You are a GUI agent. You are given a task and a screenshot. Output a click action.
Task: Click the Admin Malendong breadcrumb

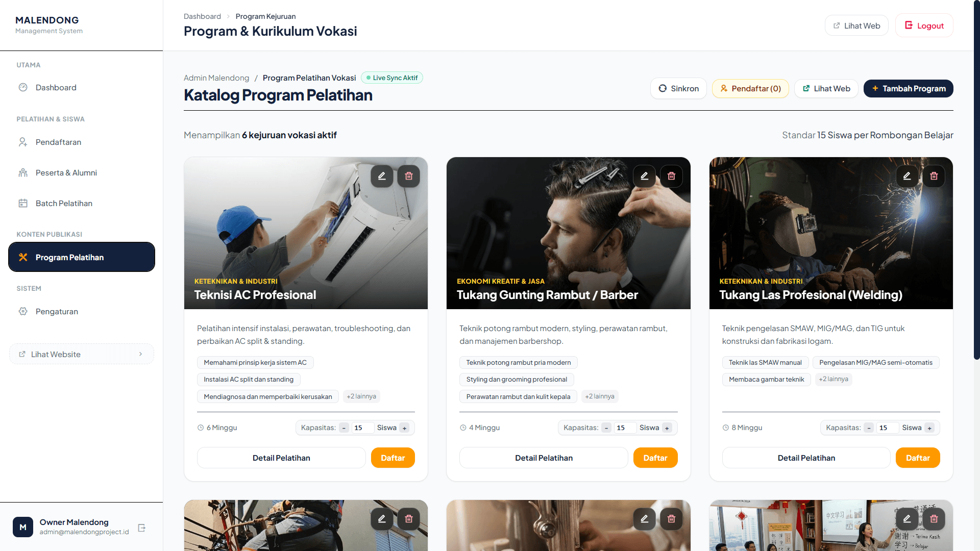coord(216,78)
